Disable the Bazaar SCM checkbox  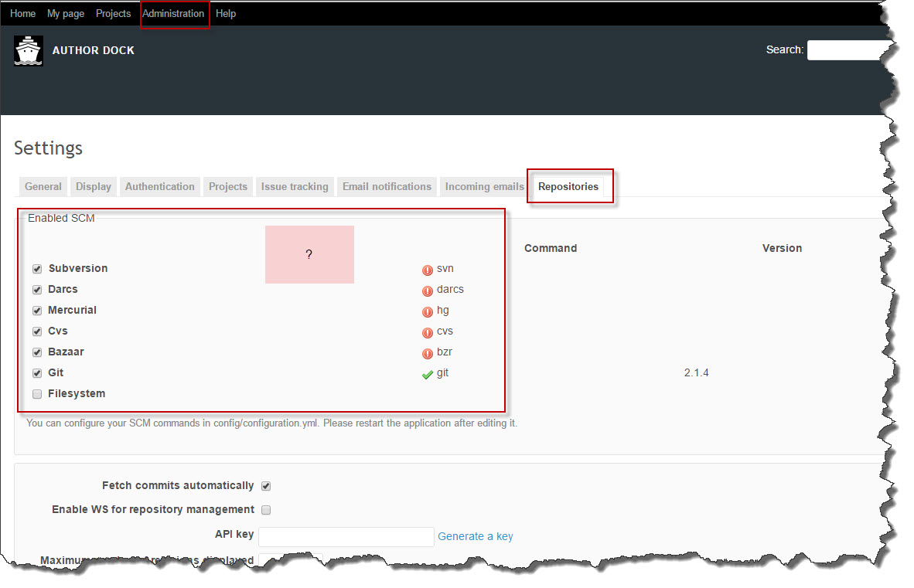37,352
